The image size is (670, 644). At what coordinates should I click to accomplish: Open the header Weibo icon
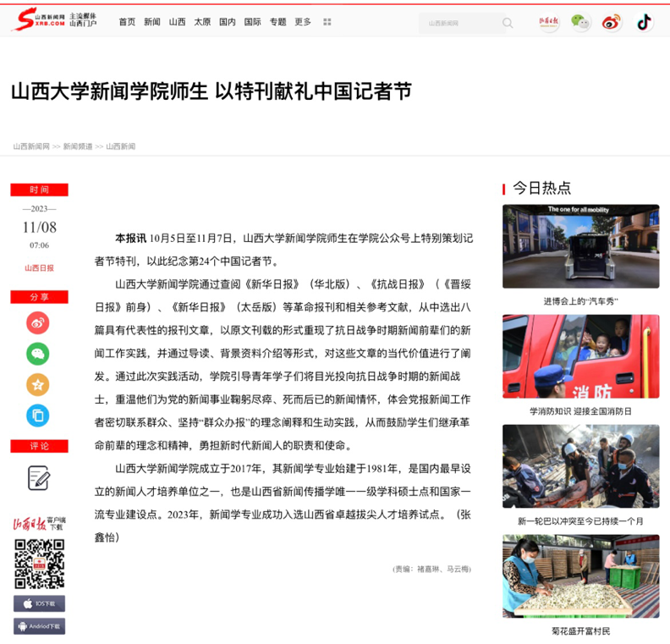612,22
